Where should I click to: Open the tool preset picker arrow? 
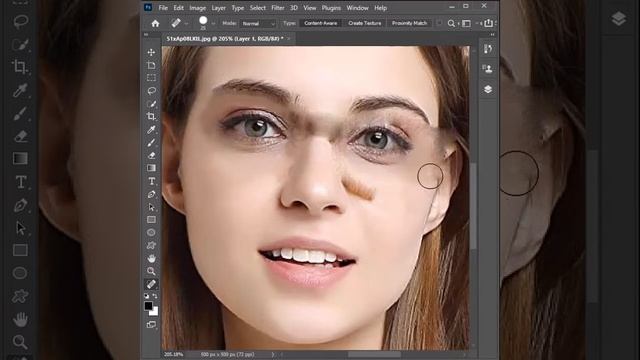187,24
